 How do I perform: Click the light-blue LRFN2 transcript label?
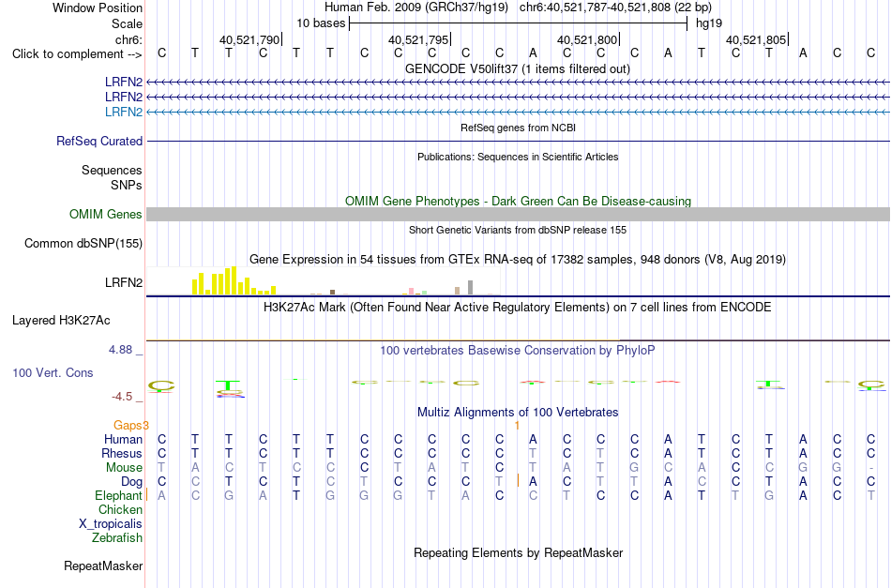124,112
